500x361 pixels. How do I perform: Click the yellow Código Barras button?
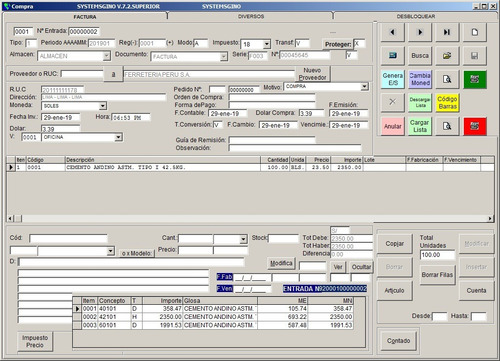[x=447, y=103]
